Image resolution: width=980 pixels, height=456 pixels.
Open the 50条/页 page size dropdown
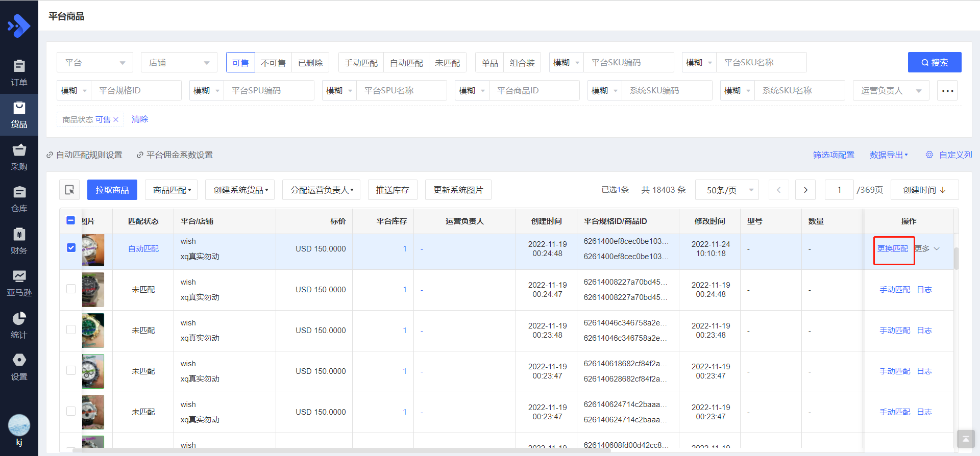727,190
